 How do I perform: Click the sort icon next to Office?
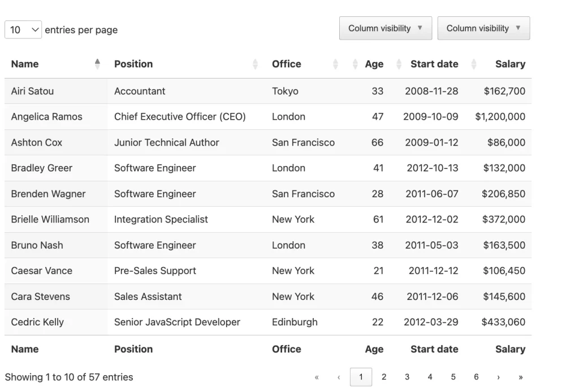point(335,64)
